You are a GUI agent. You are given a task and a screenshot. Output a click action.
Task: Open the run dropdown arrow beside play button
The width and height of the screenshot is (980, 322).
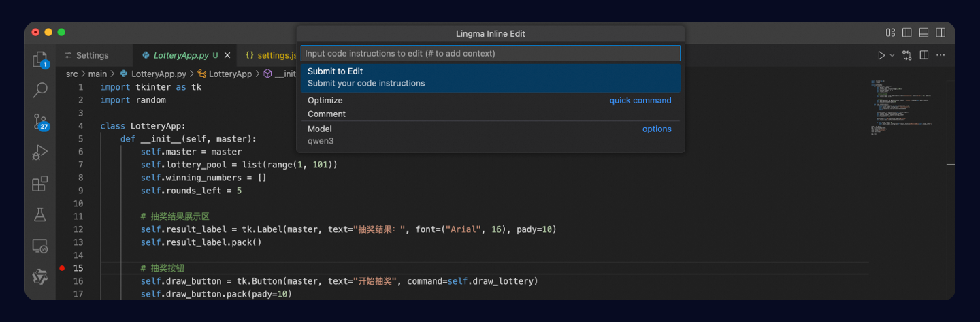(x=892, y=55)
